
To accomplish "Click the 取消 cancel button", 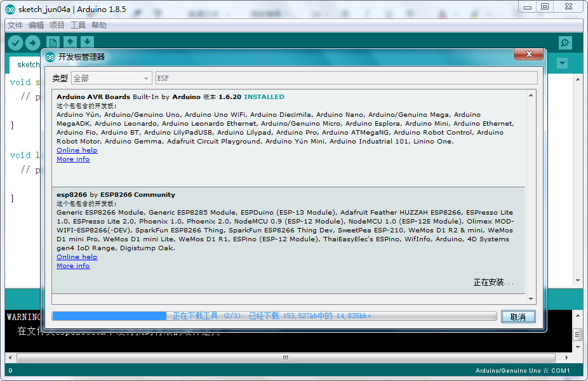I will pos(518,317).
